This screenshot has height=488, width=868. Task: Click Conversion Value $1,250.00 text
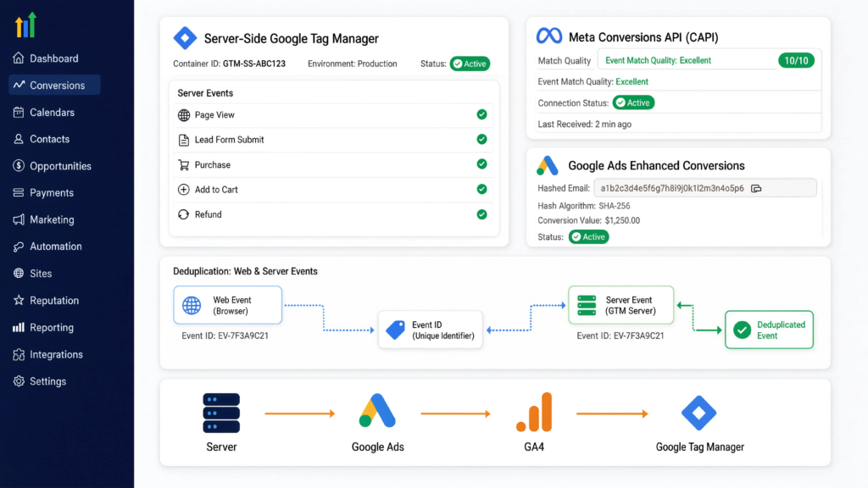588,220
